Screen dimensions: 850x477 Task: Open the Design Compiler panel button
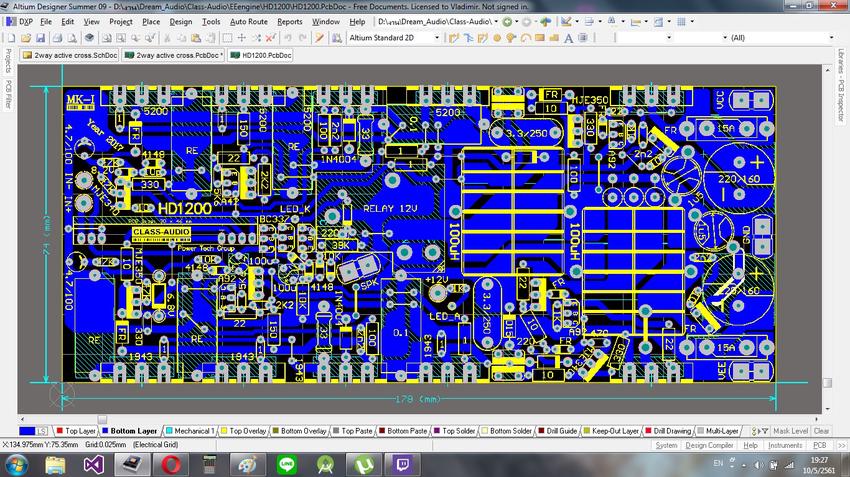[x=709, y=445]
